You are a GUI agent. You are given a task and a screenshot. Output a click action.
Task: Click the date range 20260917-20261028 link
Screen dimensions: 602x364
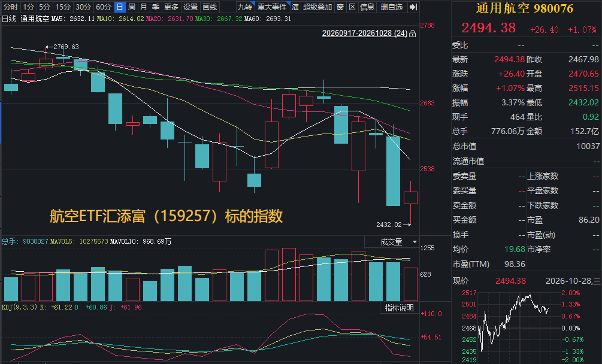coord(365,34)
